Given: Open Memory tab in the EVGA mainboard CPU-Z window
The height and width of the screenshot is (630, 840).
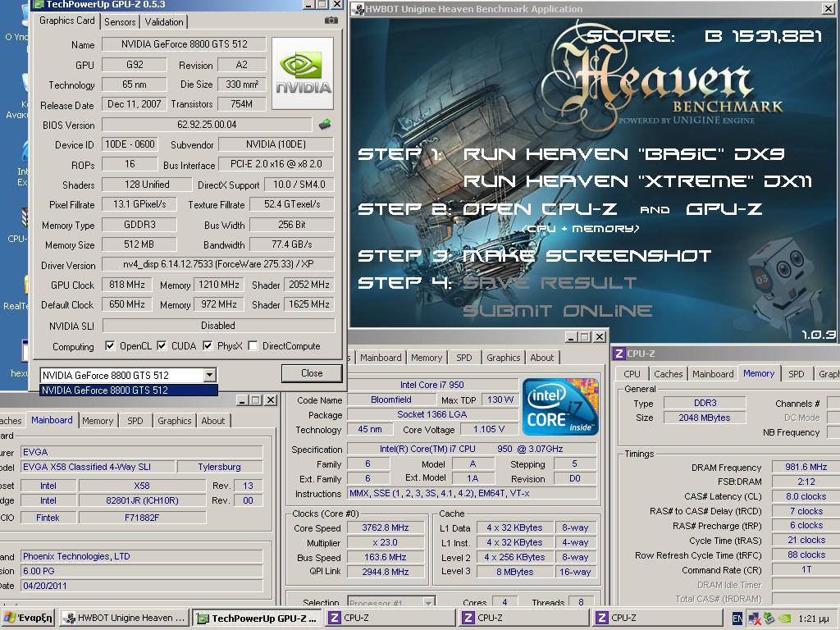Looking at the screenshot, I should (98, 421).
